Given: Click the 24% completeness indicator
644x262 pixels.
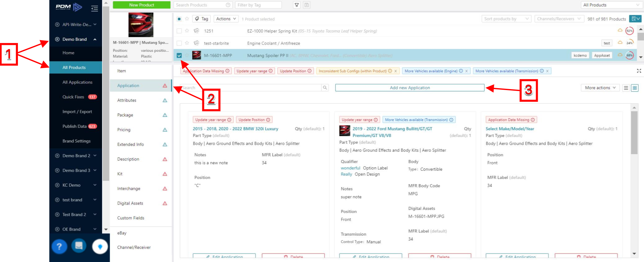Looking at the screenshot, I should 629,43.
